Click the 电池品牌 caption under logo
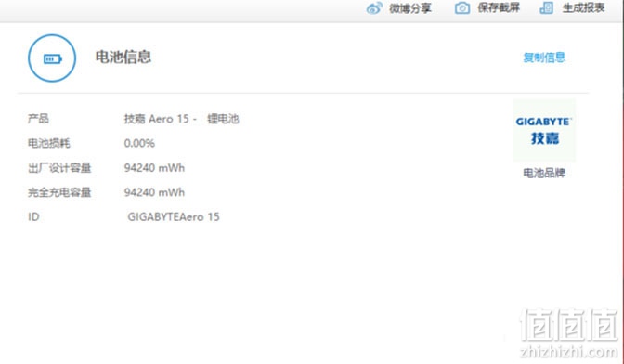Viewport: 624px width, 364px height. coord(544,173)
